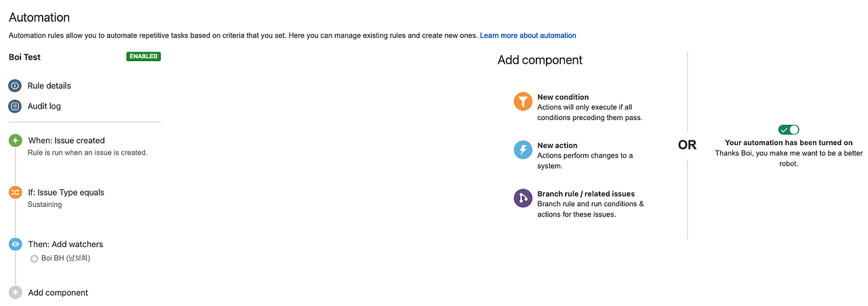Click the Boi Test rule name

24,57
